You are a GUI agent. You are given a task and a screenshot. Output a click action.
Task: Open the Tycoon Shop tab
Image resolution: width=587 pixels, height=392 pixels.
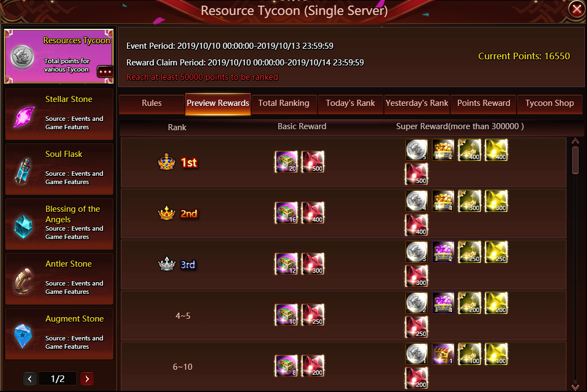point(549,103)
